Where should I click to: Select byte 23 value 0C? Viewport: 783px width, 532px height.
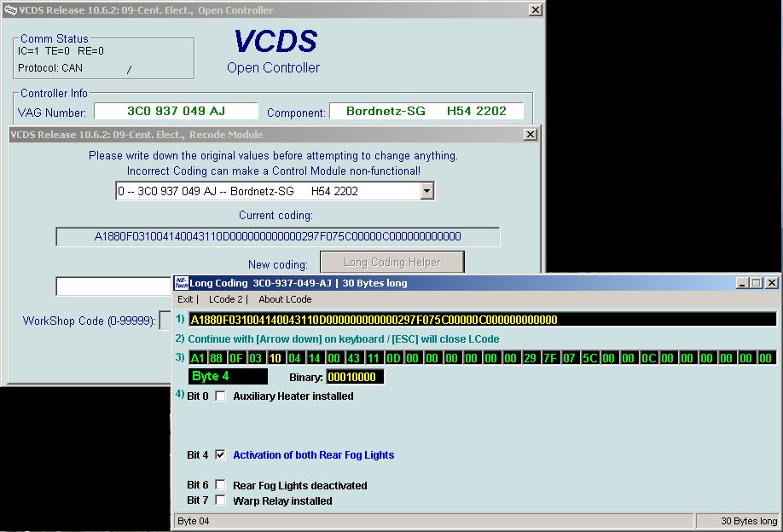648,358
